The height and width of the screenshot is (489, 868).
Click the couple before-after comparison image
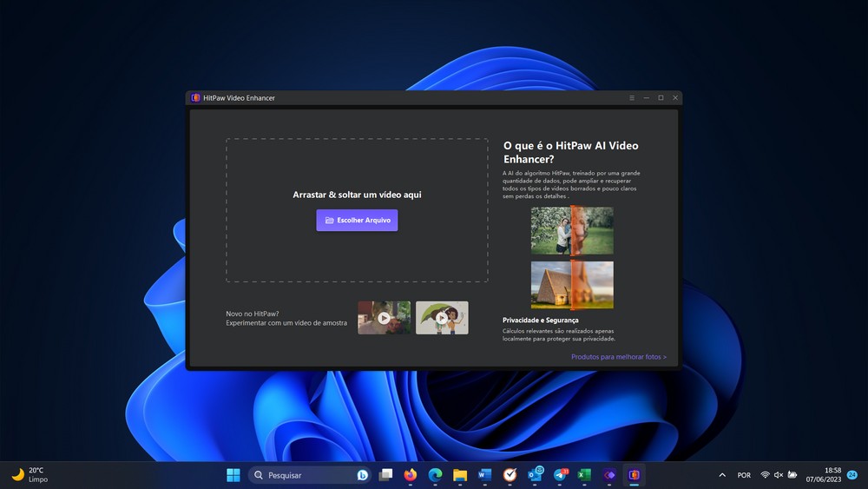click(572, 230)
